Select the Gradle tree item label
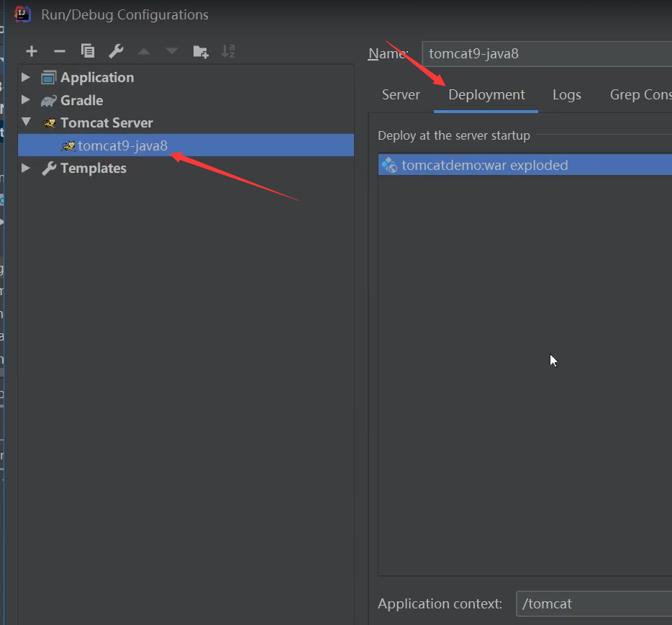The width and height of the screenshot is (672, 625). point(81,100)
